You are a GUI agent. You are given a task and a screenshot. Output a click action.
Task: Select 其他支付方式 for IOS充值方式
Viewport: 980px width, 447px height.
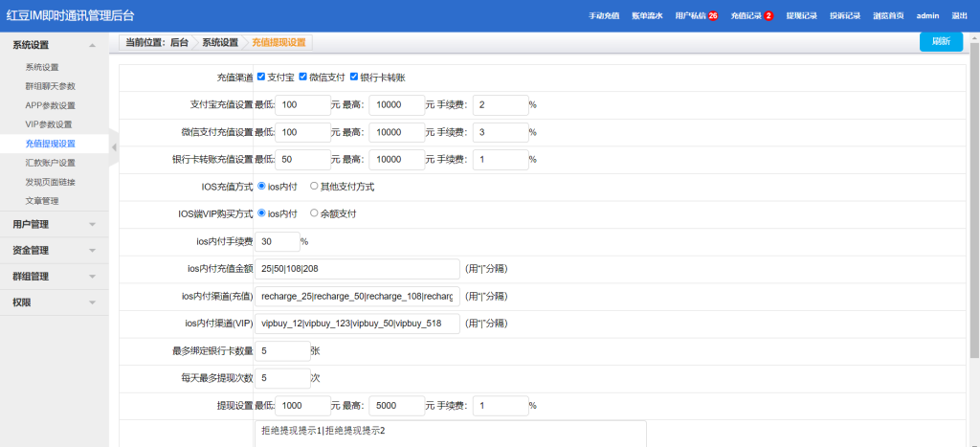(x=314, y=187)
